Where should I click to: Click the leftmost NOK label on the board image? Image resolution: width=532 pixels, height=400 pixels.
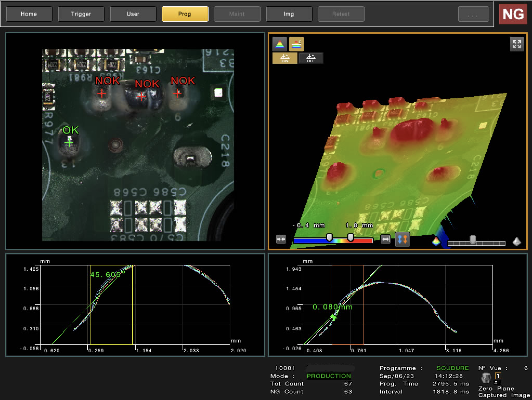point(107,81)
